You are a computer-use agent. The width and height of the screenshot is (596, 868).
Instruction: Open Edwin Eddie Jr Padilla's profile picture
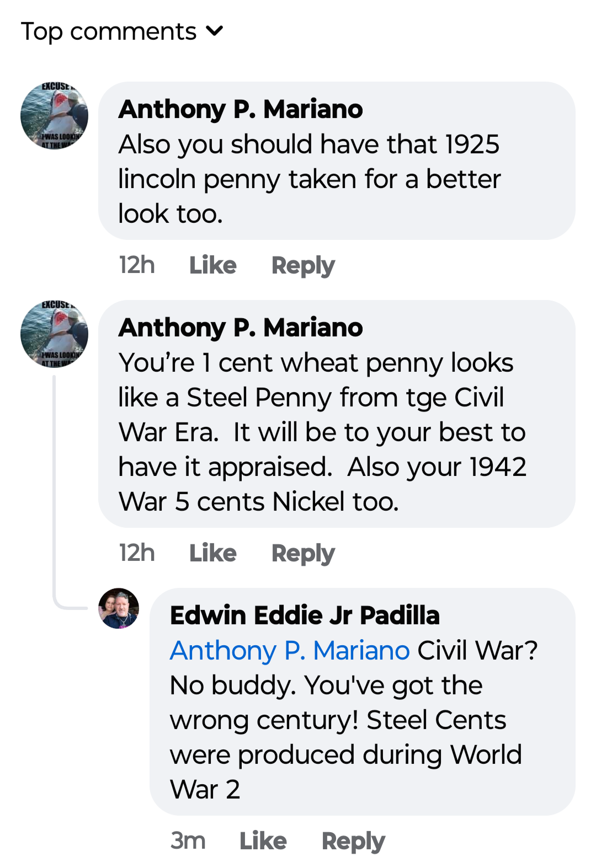click(x=119, y=608)
